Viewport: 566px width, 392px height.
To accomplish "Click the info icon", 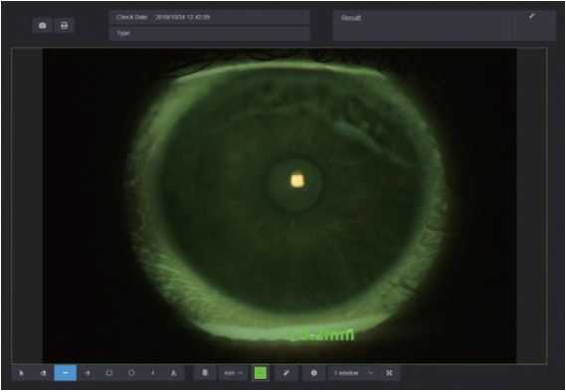I will point(314,373).
